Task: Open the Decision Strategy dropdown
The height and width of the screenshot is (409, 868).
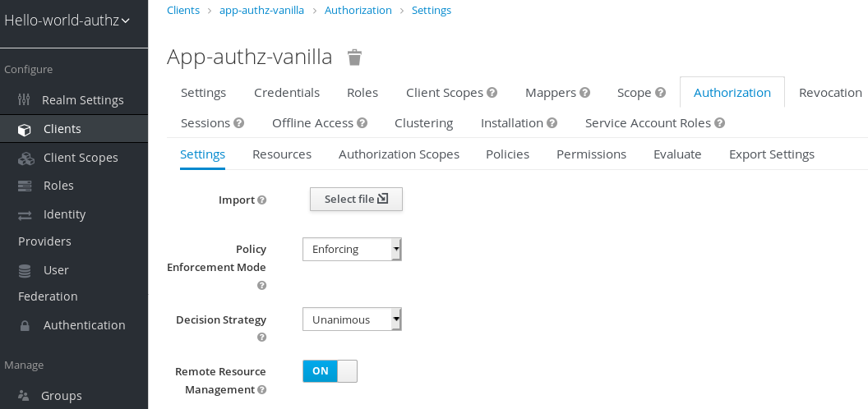Action: [x=351, y=319]
